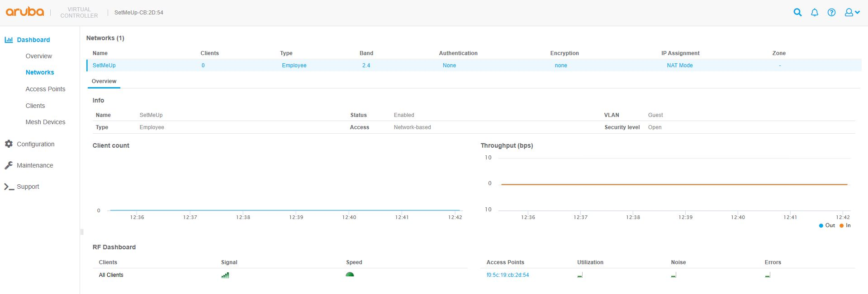
Task: Open access point f0:5c:19:cb:2d:54 link
Action: point(508,275)
